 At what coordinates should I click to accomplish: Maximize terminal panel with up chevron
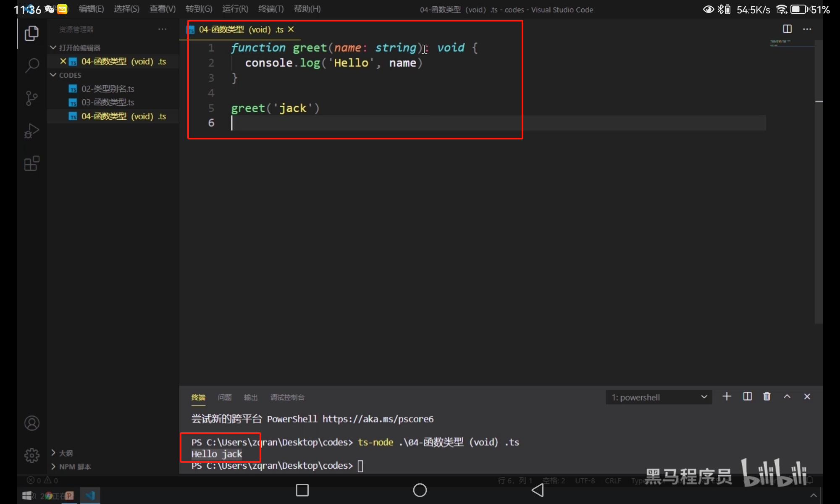tap(787, 396)
